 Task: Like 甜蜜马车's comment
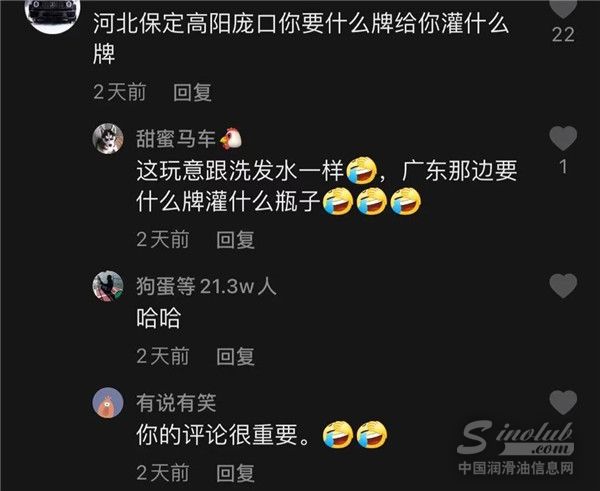563,138
